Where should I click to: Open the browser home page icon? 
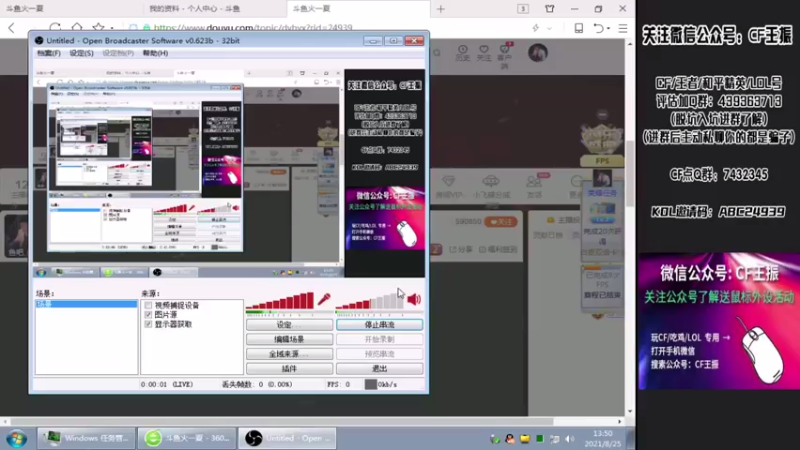pyautogui.click(x=77, y=28)
